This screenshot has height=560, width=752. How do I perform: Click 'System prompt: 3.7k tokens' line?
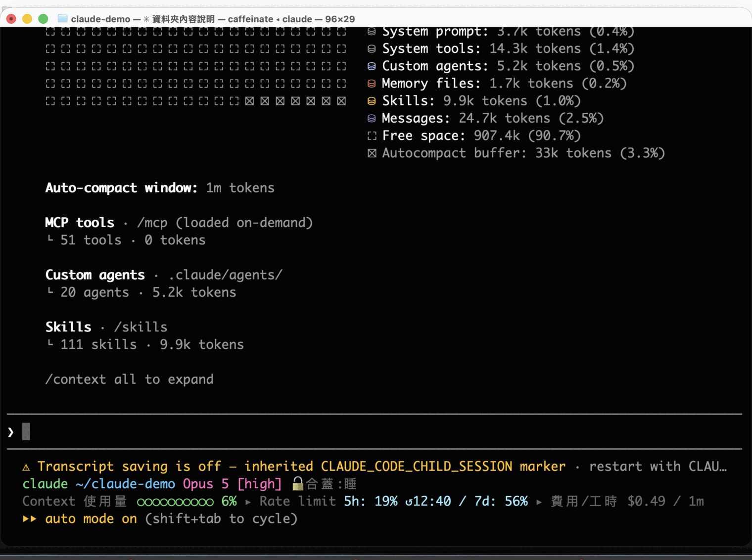tap(508, 32)
